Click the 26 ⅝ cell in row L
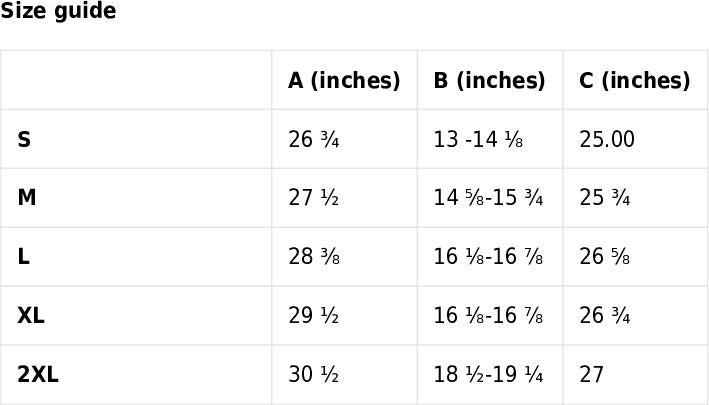Viewport: 709px width, 405px height. (x=605, y=257)
